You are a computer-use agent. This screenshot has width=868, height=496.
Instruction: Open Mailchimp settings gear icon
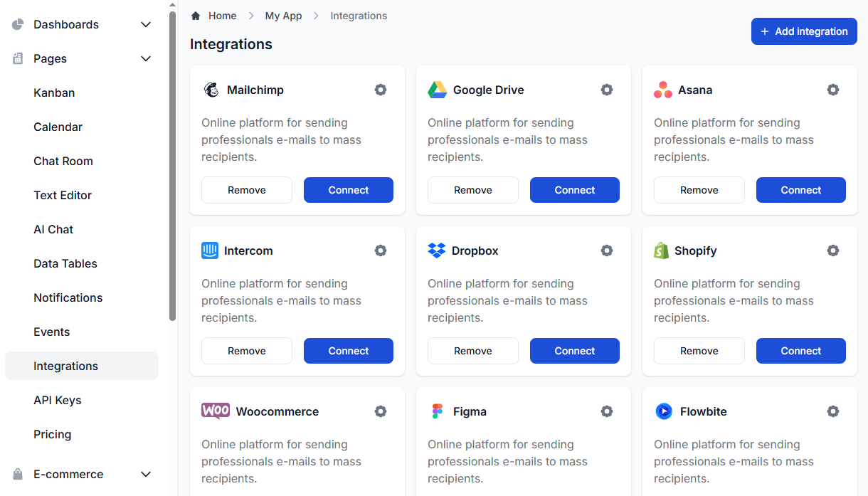(x=381, y=90)
